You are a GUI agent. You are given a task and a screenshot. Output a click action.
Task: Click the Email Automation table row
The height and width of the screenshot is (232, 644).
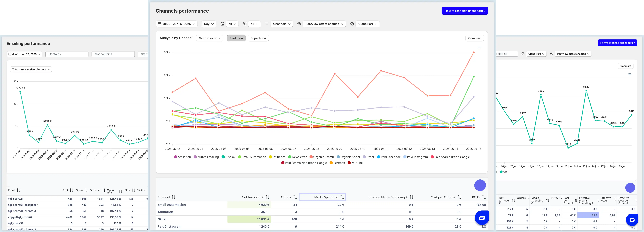[322, 205]
